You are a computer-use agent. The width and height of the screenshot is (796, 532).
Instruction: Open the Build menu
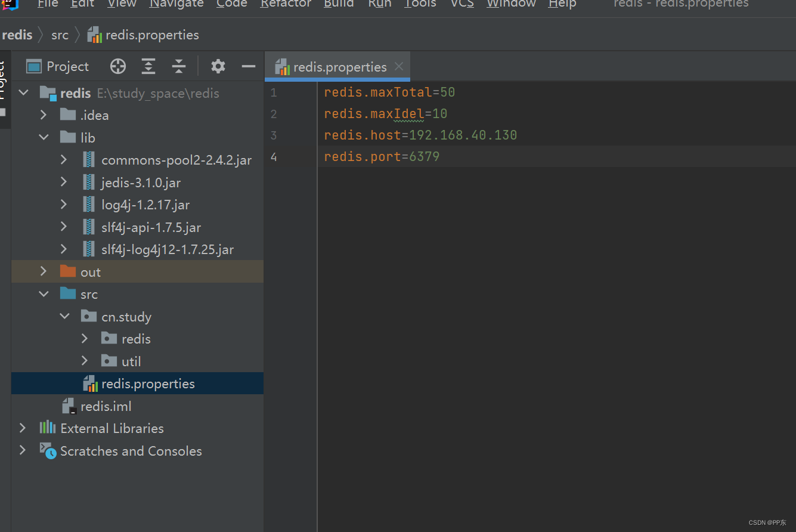click(339, 4)
